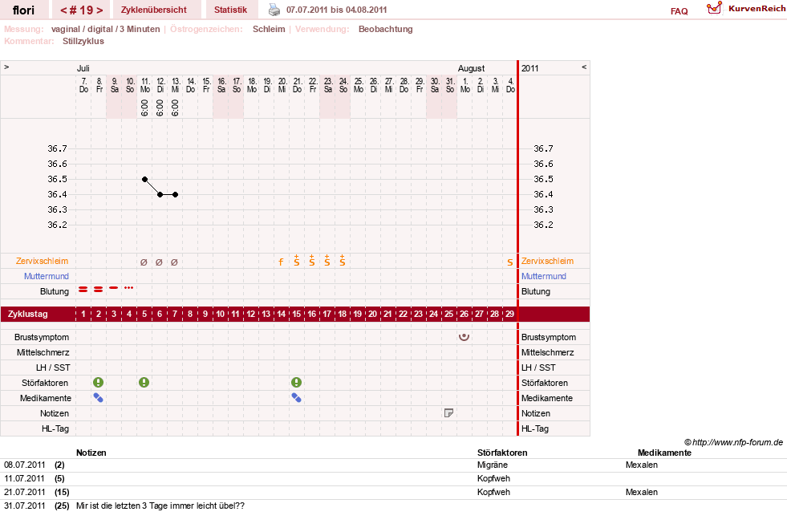Viewport: 787px width, 532px height.
Task: Click the LH / SST row label on the left
Action: 53,368
